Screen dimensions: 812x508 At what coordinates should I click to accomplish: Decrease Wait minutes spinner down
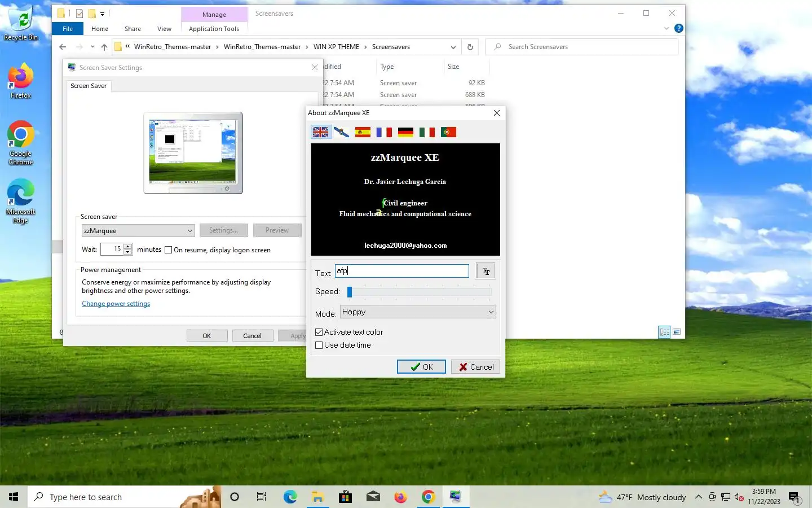point(128,252)
